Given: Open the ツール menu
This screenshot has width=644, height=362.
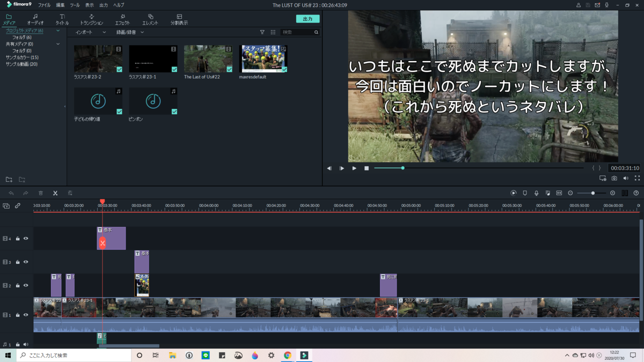Looking at the screenshot, I should click(x=75, y=5).
